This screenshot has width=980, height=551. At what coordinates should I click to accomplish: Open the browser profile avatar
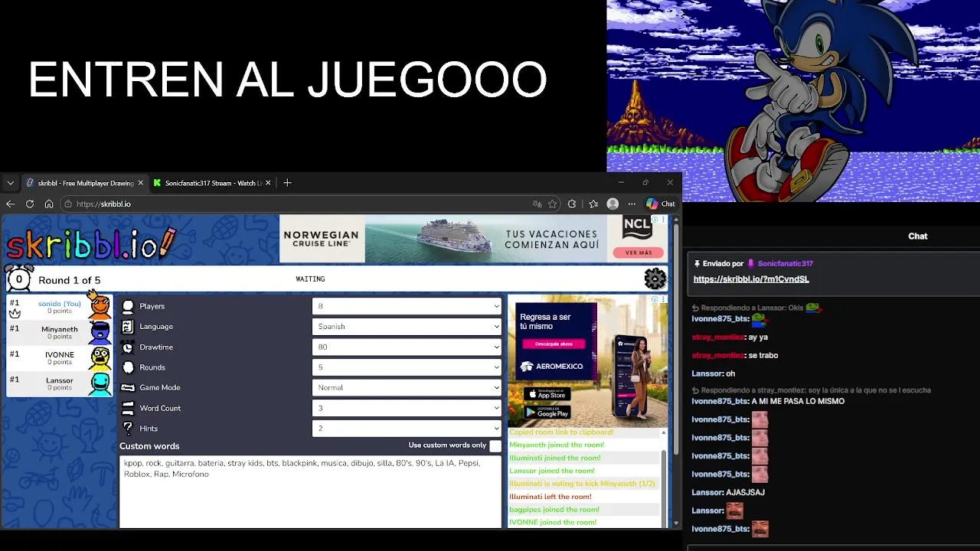[x=612, y=204]
